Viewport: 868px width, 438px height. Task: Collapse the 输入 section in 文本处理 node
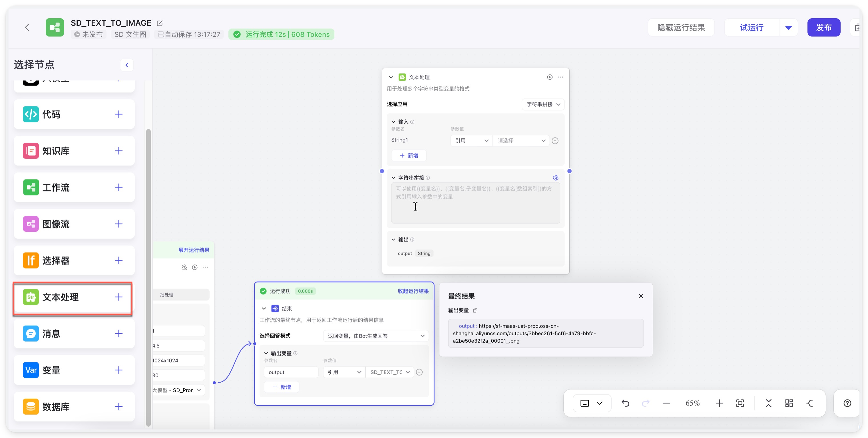point(393,122)
